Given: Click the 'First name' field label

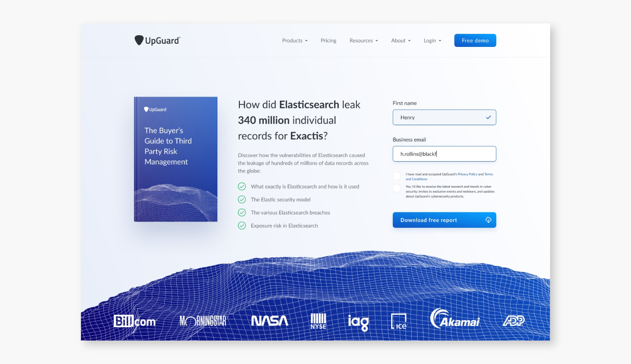Looking at the screenshot, I should coord(404,103).
